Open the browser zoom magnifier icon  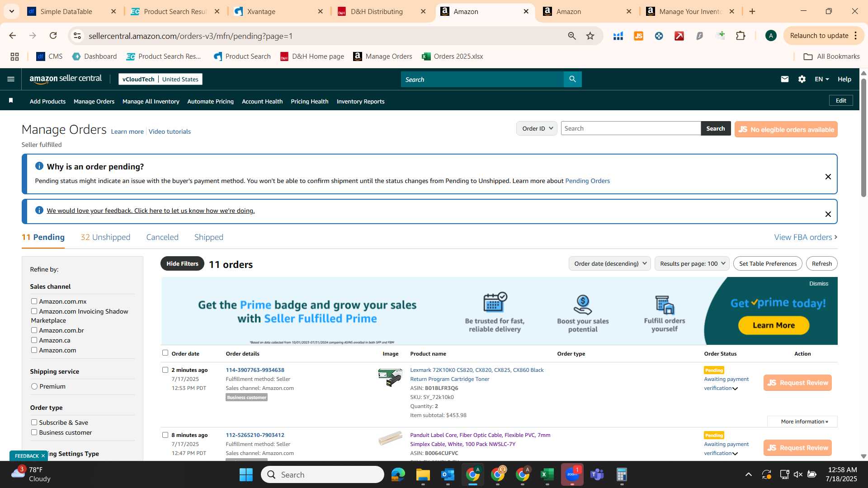572,36
